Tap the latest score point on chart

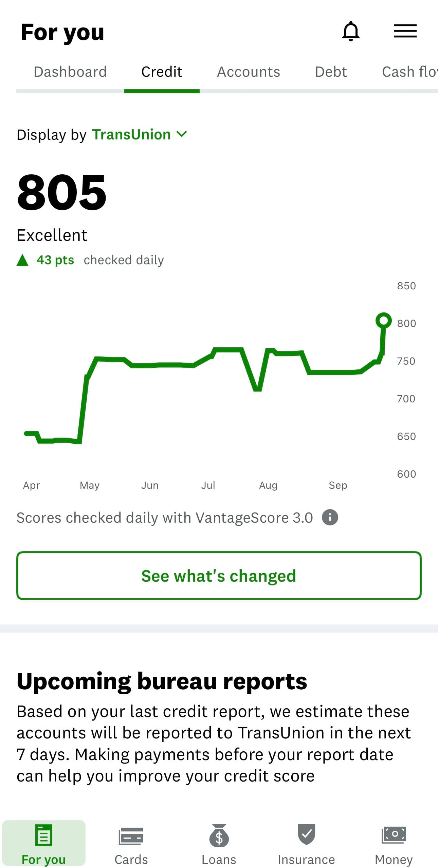384,320
